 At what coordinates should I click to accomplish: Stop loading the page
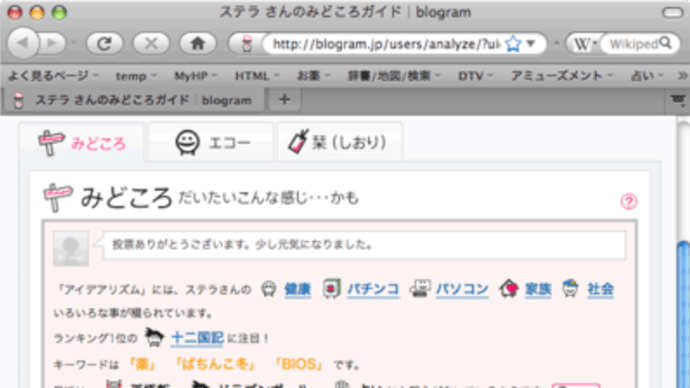pyautogui.click(x=151, y=43)
